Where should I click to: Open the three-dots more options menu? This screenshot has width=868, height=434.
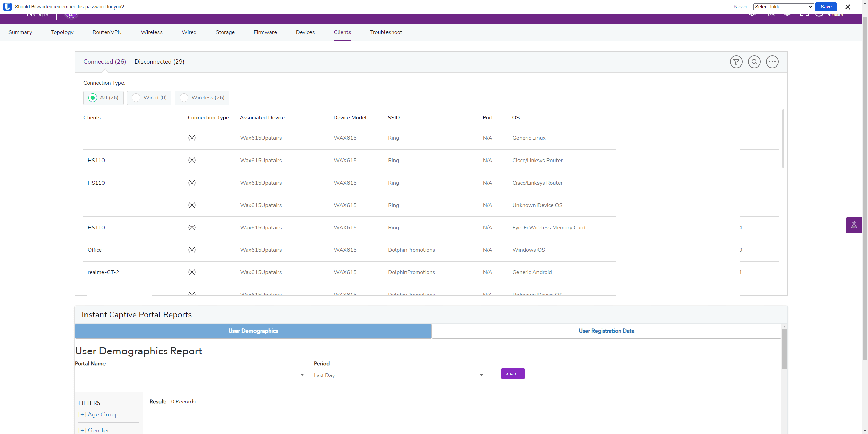pyautogui.click(x=772, y=62)
